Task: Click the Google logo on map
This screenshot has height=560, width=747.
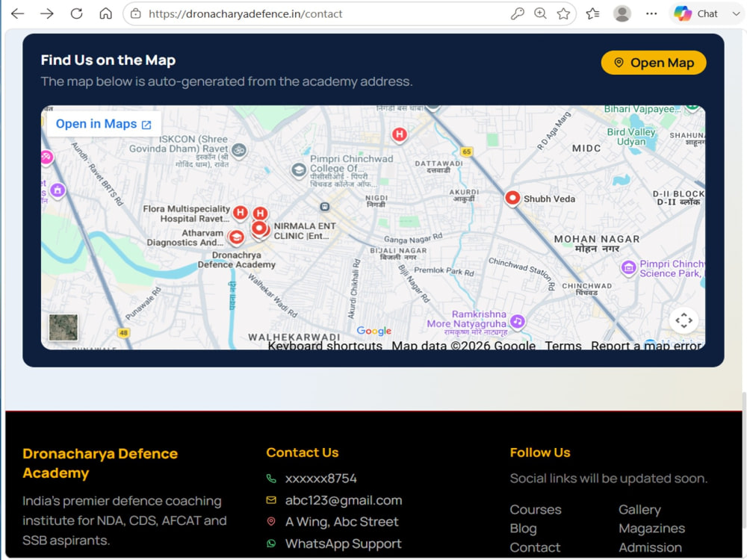Action: point(374,331)
